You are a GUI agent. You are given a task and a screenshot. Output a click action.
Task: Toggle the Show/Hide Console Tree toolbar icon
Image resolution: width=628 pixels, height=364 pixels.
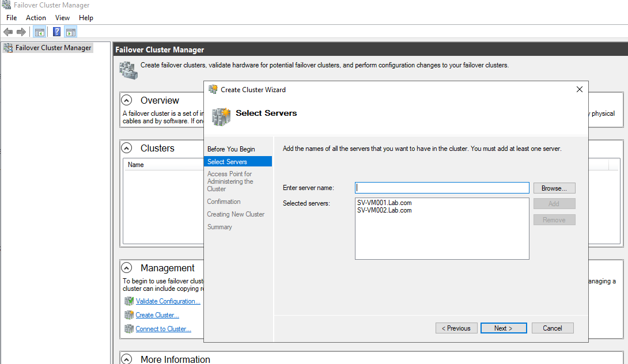[39, 32]
